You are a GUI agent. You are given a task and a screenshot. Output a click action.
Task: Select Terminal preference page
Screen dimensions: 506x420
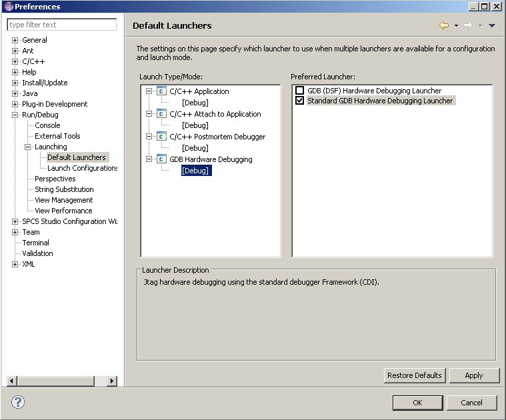click(35, 242)
